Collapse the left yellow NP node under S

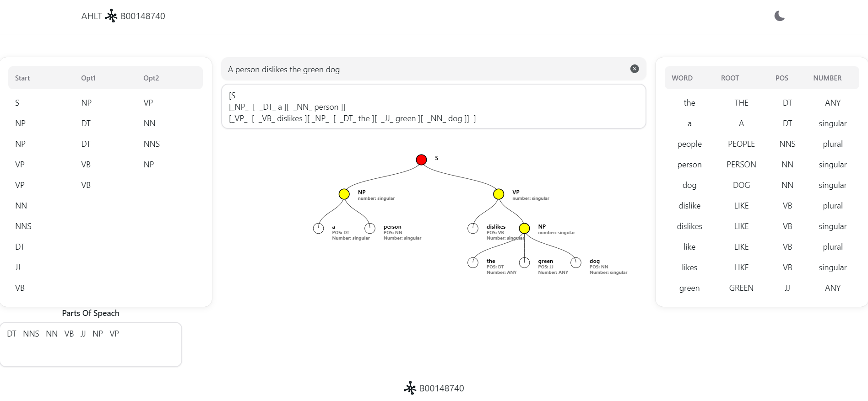click(x=344, y=194)
